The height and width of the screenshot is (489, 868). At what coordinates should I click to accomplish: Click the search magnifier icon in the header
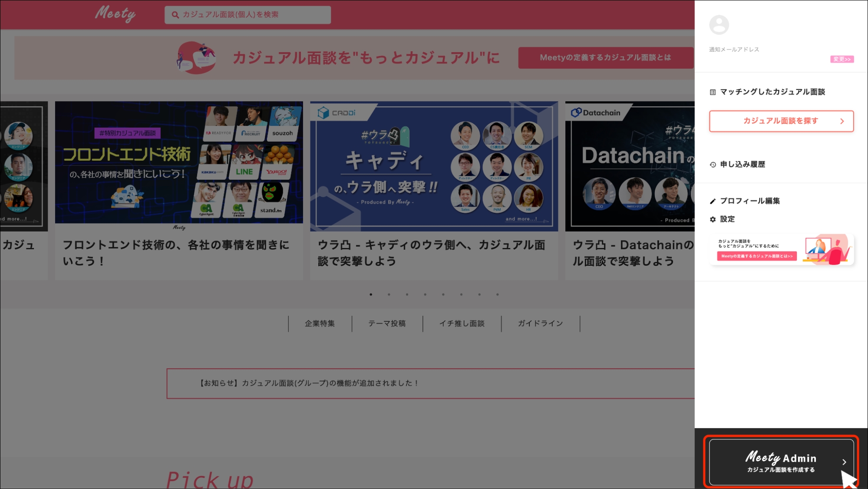coord(175,14)
